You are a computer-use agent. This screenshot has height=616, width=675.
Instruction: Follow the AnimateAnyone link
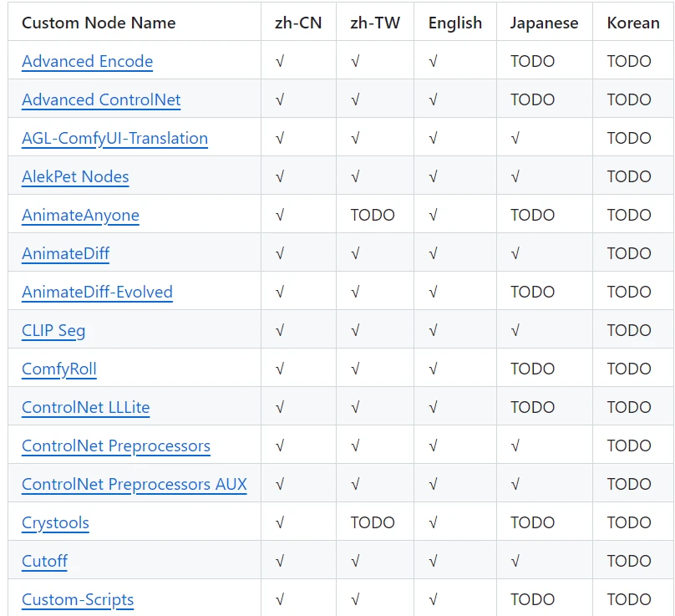tap(80, 215)
